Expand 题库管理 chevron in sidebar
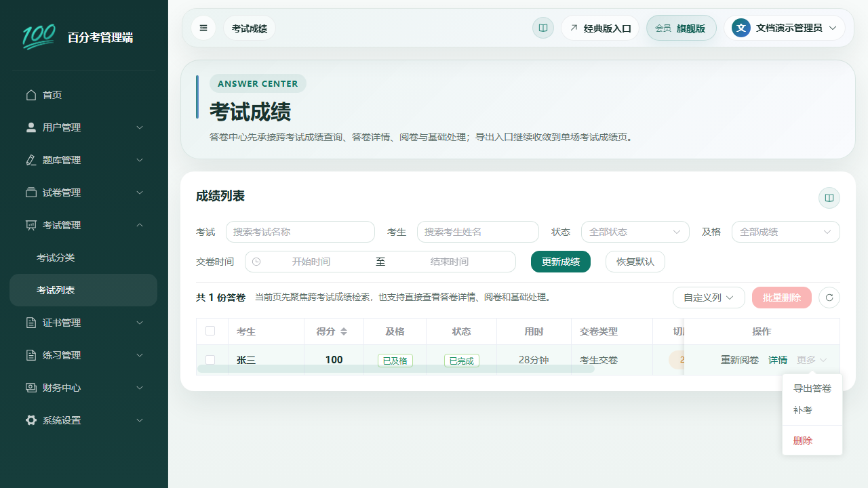 [x=140, y=160]
